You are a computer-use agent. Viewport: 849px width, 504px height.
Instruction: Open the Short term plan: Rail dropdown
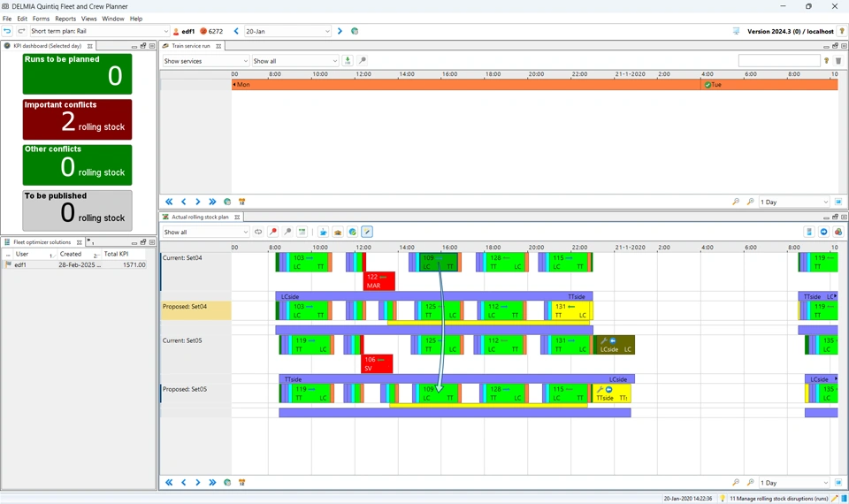100,32
